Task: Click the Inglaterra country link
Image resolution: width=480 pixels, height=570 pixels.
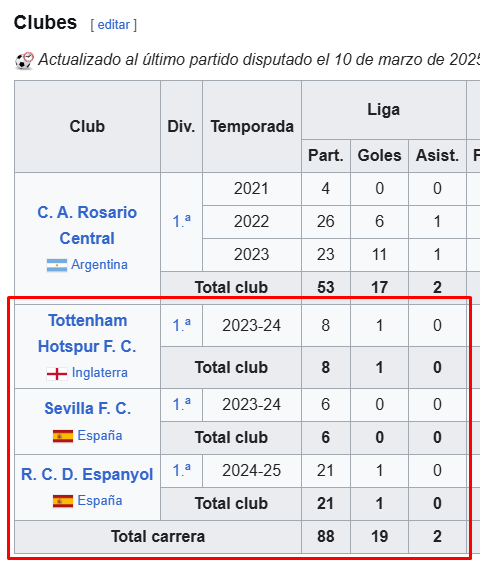Action: (100, 373)
